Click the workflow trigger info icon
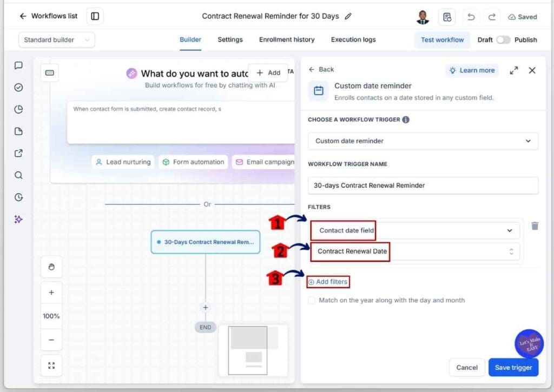Image resolution: width=554 pixels, height=392 pixels. (x=406, y=119)
